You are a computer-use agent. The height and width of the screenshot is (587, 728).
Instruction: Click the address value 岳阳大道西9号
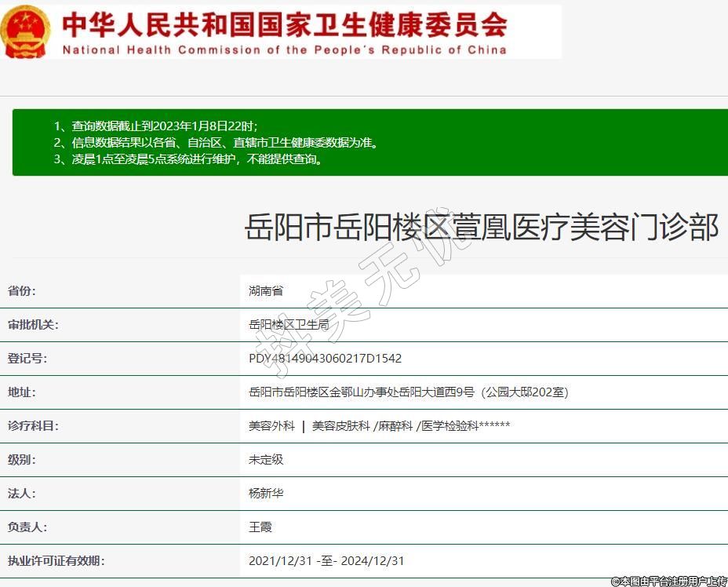408,392
